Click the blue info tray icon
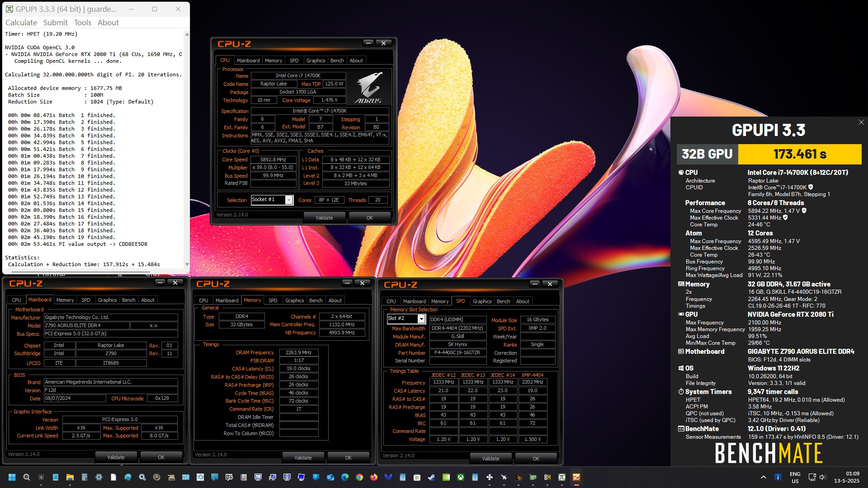 point(778,477)
